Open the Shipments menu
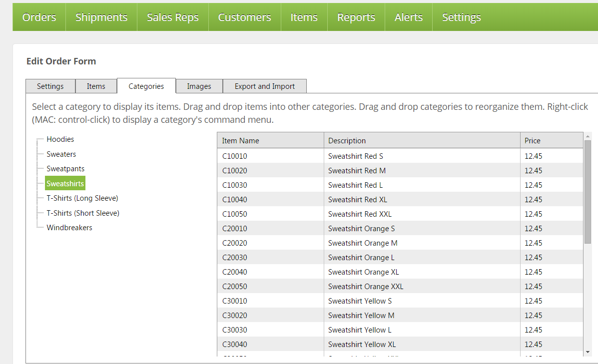Screen dimensions: 598x364 coord(101,17)
